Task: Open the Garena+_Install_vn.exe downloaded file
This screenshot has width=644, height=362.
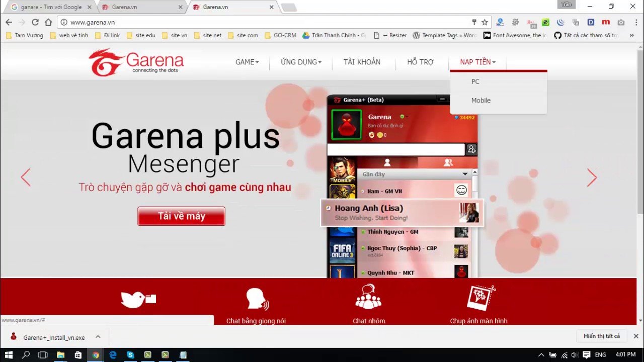Action: tap(48, 337)
